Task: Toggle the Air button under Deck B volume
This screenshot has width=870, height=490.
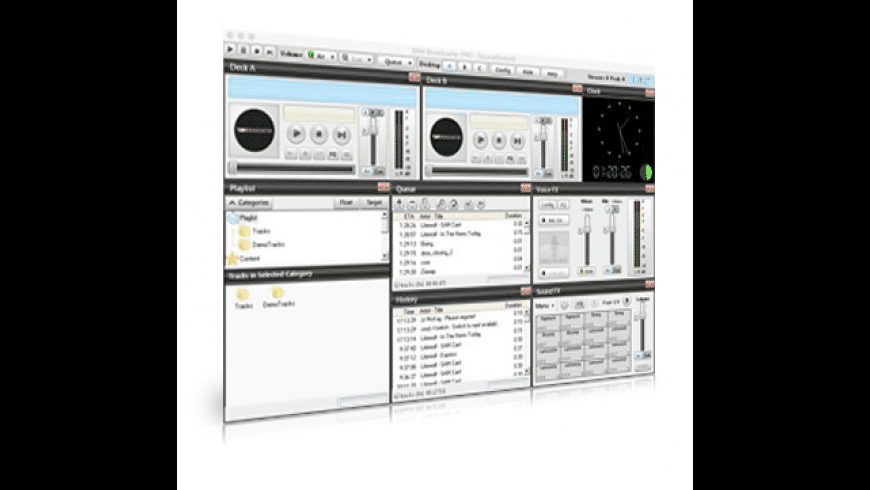Action: pyautogui.click(x=538, y=174)
